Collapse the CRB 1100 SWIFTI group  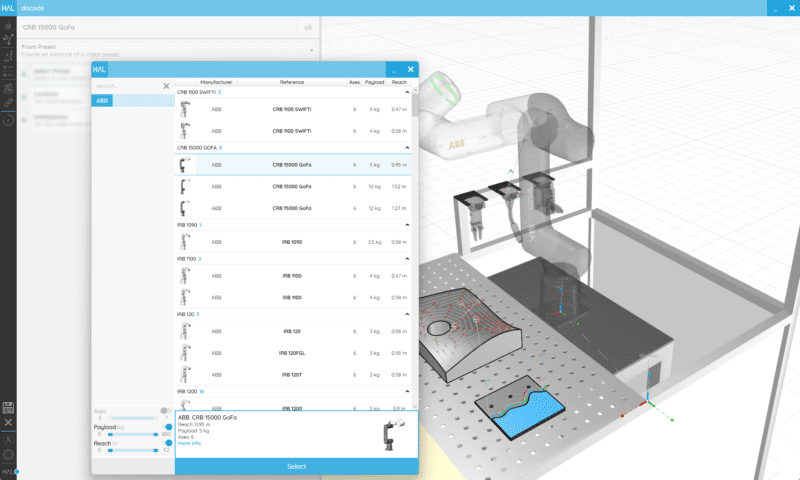pyautogui.click(x=407, y=92)
